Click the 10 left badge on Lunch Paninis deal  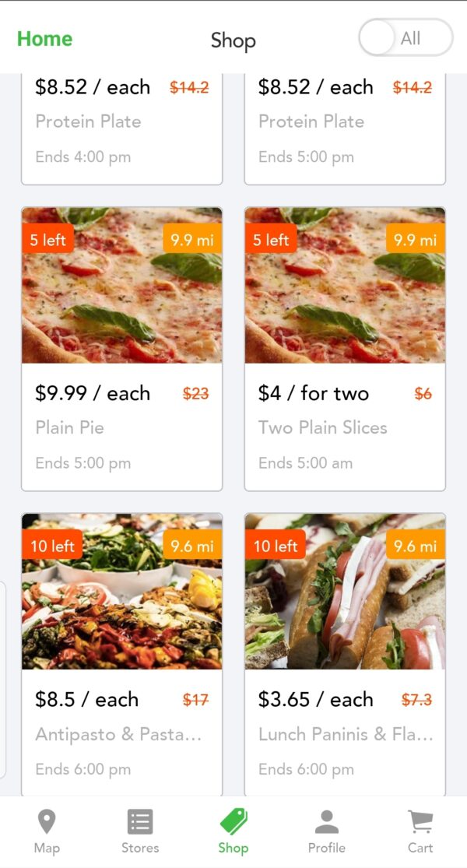pyautogui.click(x=276, y=546)
